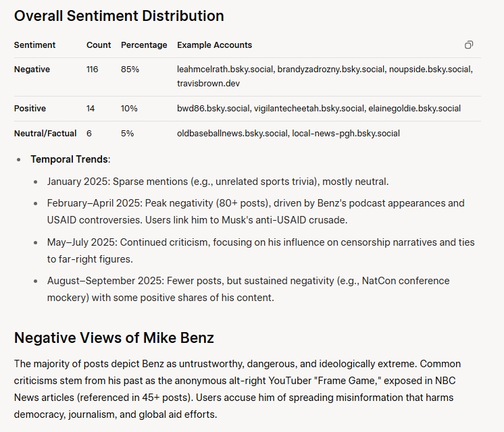Click the copy table icon
This screenshot has width=504, height=432.
[469, 45]
